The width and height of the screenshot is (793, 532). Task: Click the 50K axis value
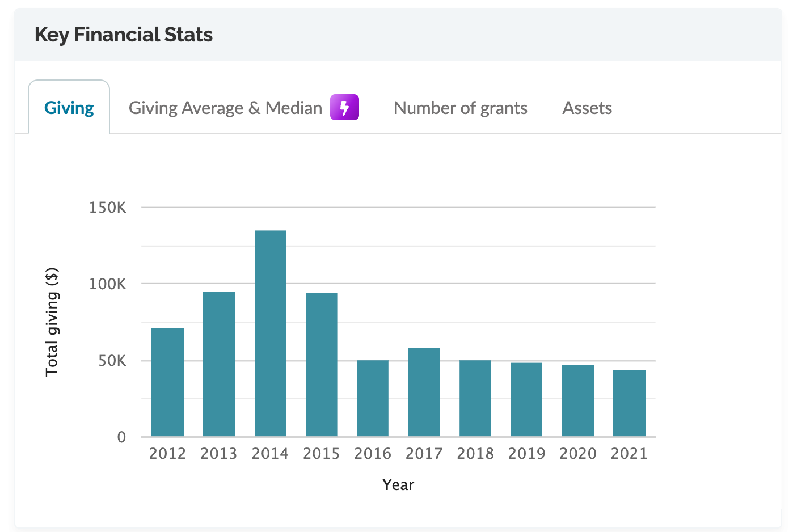coord(112,361)
